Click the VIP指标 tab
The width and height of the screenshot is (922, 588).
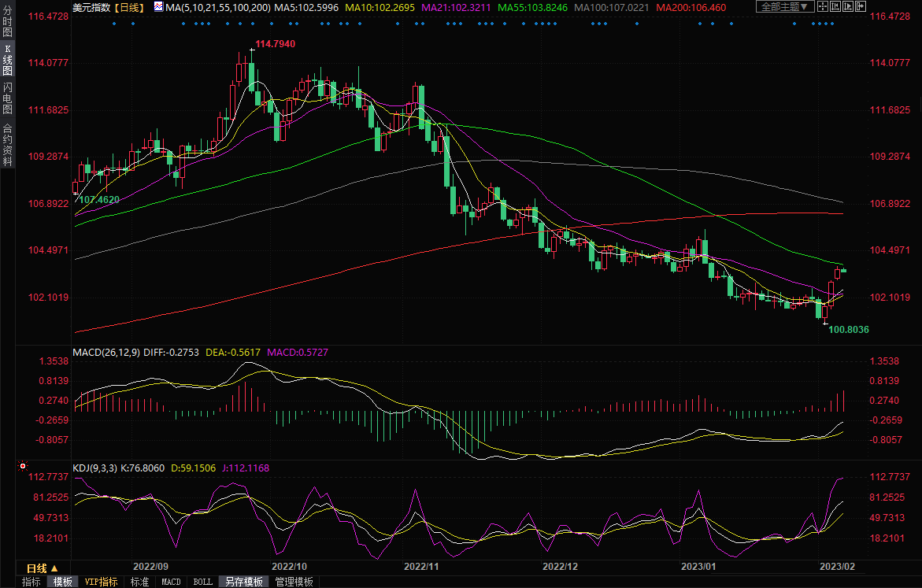(101, 582)
